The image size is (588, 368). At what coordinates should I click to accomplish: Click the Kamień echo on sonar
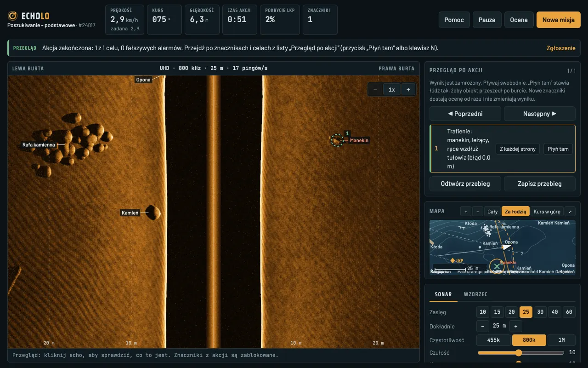point(153,213)
